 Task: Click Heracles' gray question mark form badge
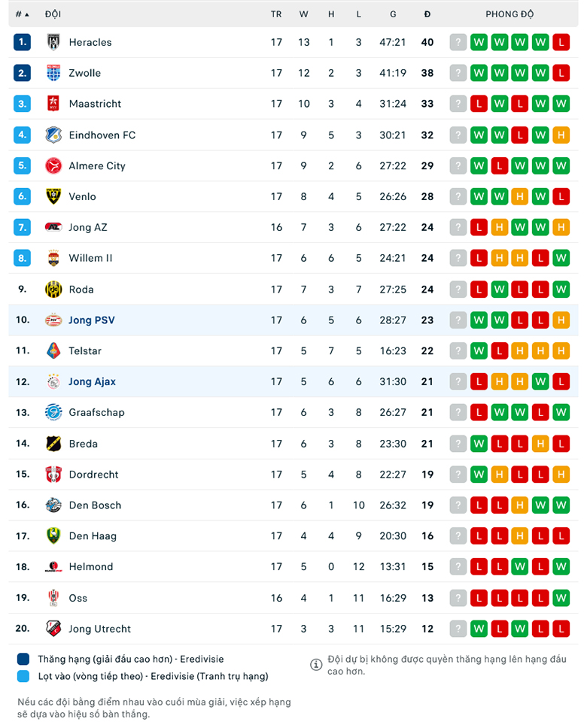coord(458,42)
